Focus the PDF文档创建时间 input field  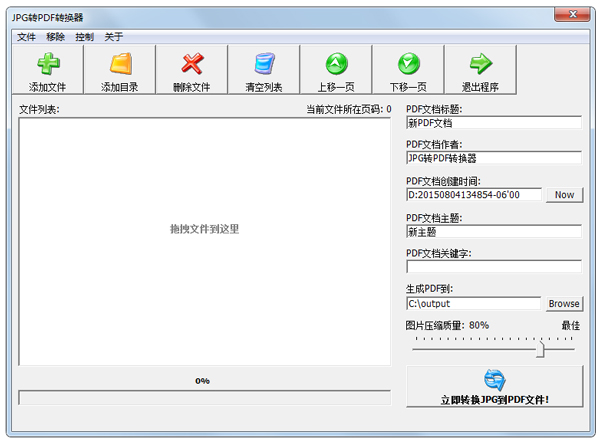click(x=474, y=195)
